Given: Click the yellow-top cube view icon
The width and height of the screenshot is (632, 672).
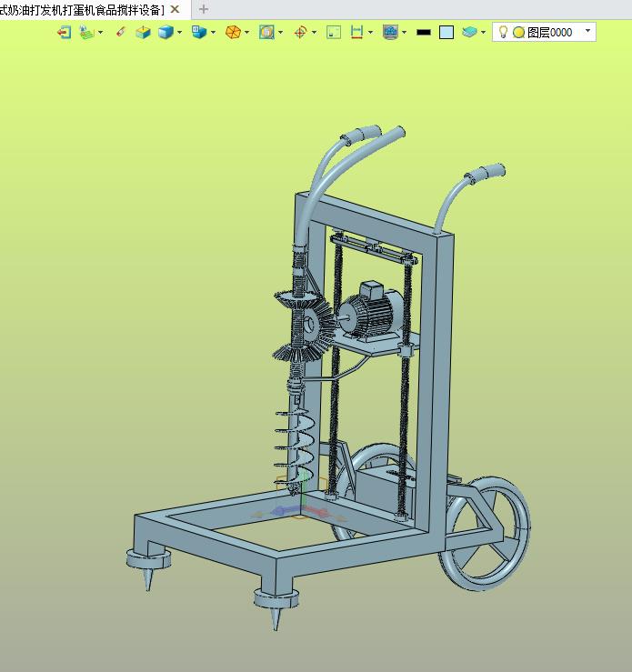Looking at the screenshot, I should pyautogui.click(x=143, y=32).
